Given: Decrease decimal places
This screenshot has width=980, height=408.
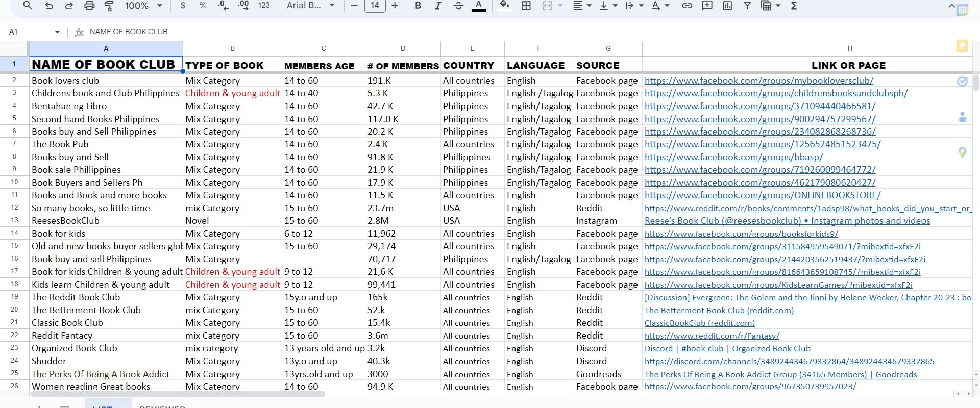Looking at the screenshot, I should coord(223,6).
